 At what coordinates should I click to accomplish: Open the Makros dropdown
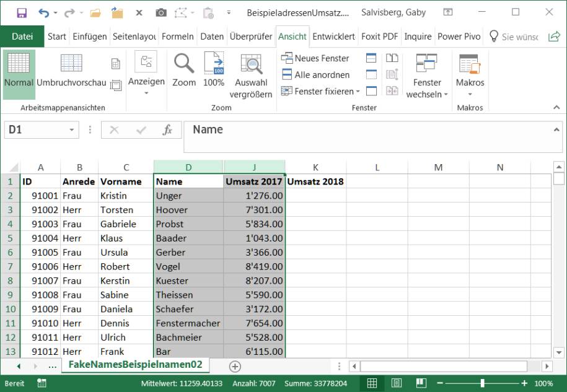pyautogui.click(x=470, y=76)
